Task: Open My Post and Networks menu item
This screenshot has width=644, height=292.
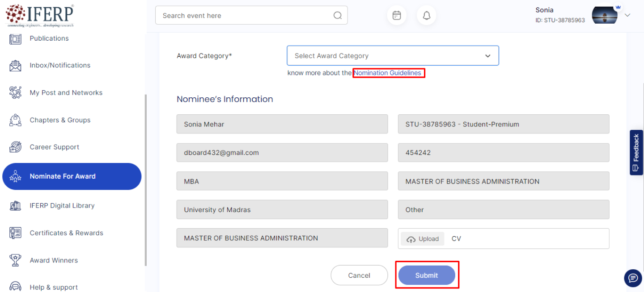Action: (66, 93)
